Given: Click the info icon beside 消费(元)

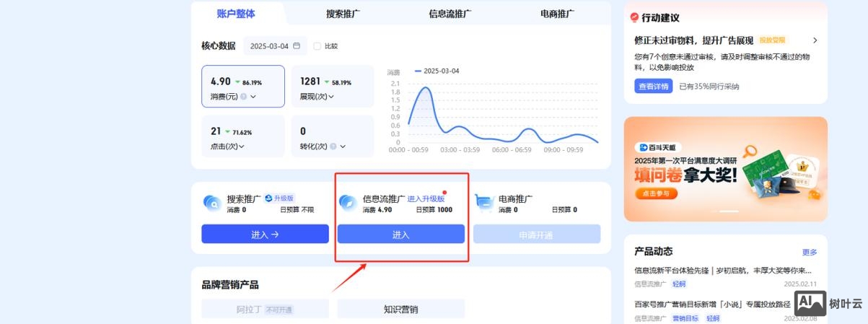Looking at the screenshot, I should click(244, 96).
